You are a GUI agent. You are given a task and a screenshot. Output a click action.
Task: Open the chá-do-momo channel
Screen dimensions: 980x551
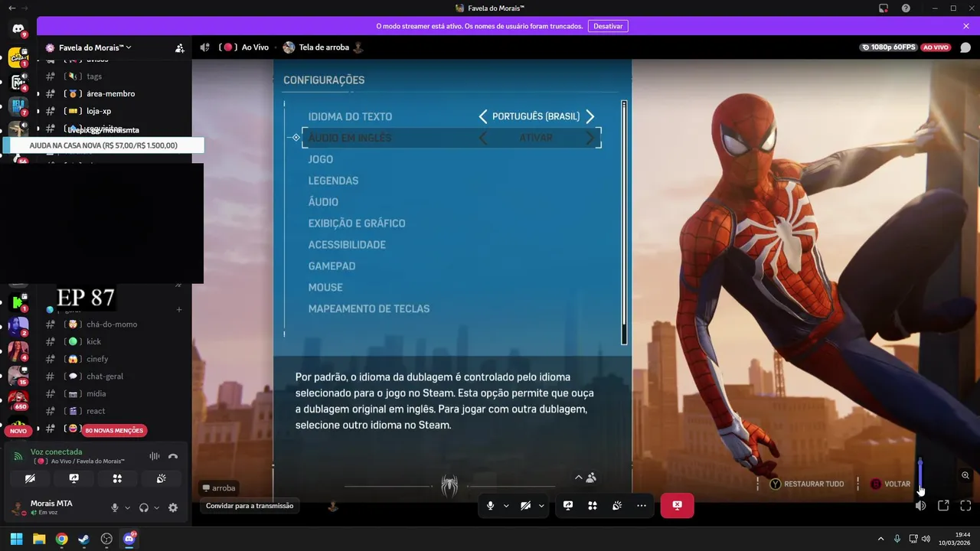(111, 324)
